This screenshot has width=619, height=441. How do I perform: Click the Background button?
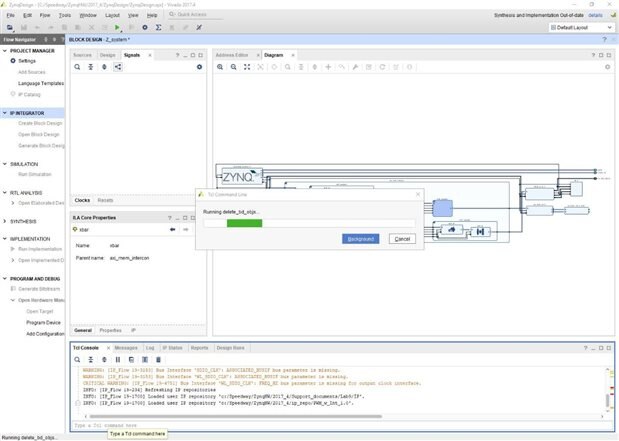pos(360,239)
